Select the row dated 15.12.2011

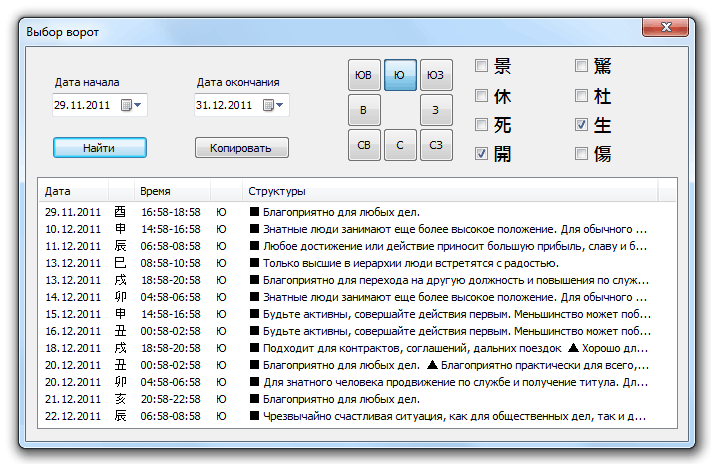[357, 314]
